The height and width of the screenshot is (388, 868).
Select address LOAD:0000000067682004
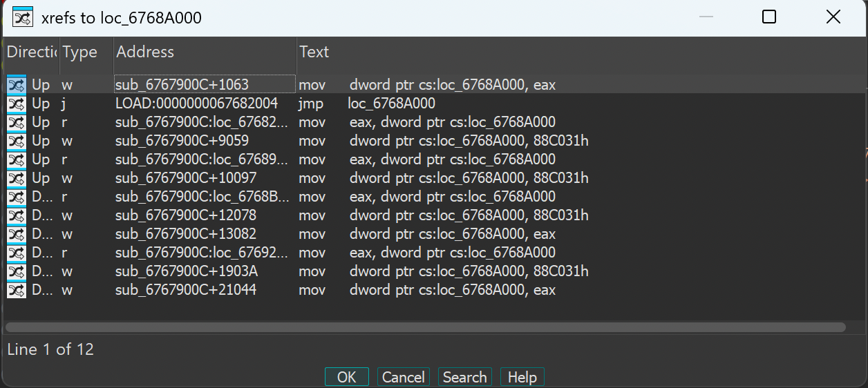pyautogui.click(x=197, y=104)
